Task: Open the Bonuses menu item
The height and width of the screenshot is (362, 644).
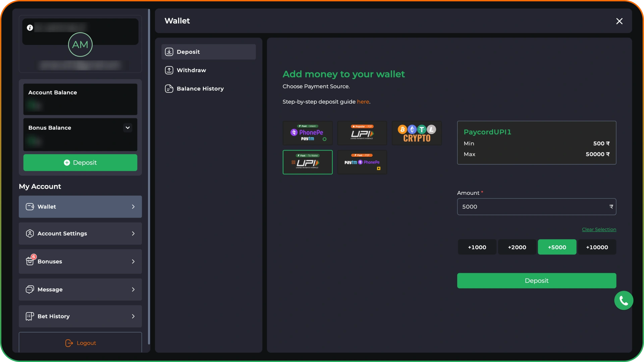Action: point(80,261)
